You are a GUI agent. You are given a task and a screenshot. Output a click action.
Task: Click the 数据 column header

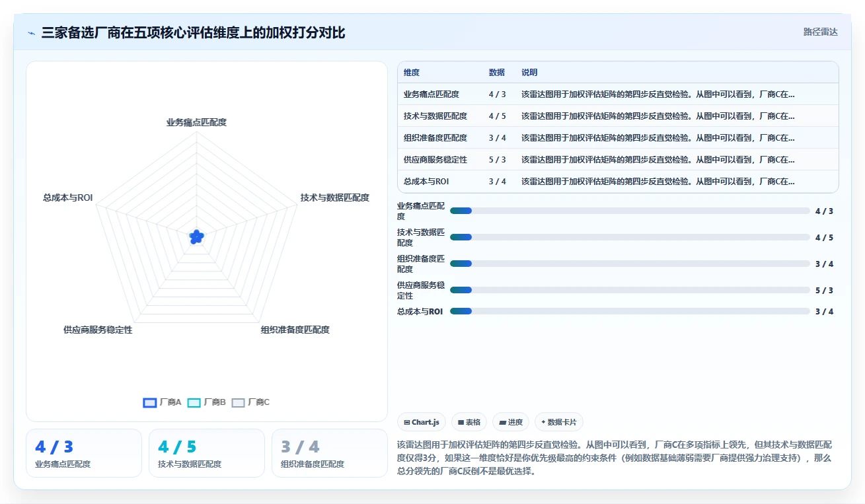(497, 73)
